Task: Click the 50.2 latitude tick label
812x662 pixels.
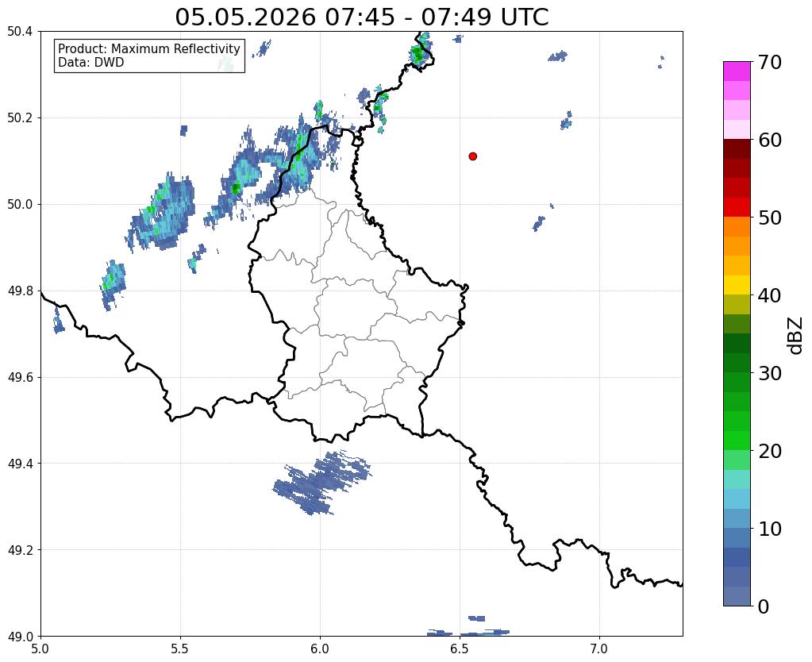Action: [20, 118]
